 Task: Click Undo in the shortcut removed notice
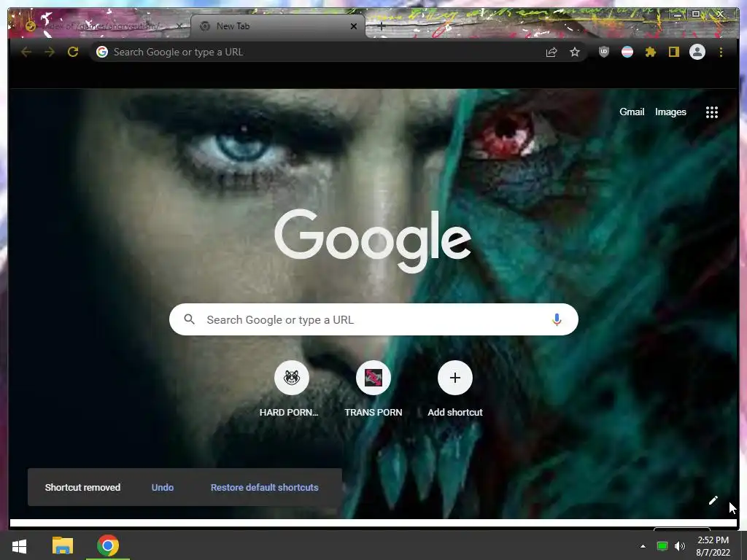click(x=163, y=488)
